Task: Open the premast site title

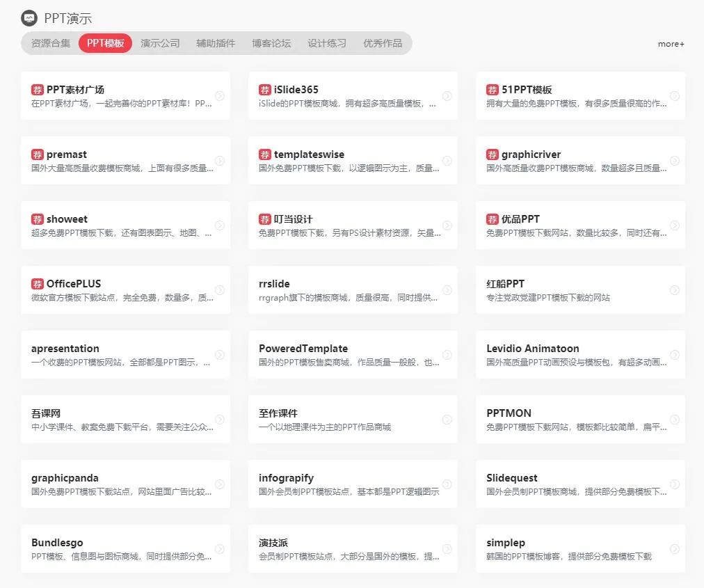Action: click(x=67, y=154)
